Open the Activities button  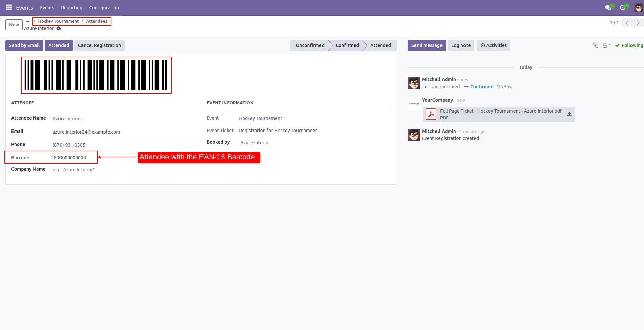tap(494, 45)
